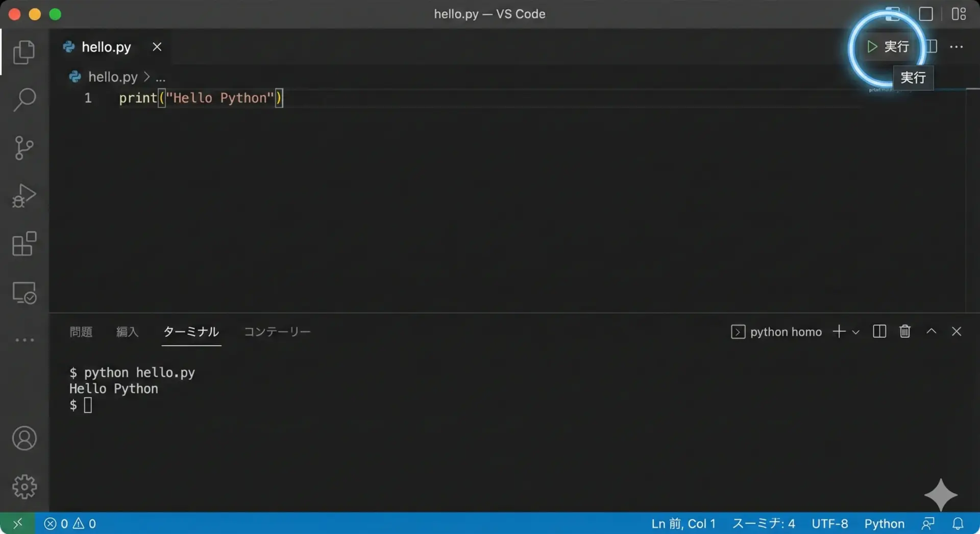Screen dimensions: 980x534
Task: Split the terminal pane
Action: point(879,332)
